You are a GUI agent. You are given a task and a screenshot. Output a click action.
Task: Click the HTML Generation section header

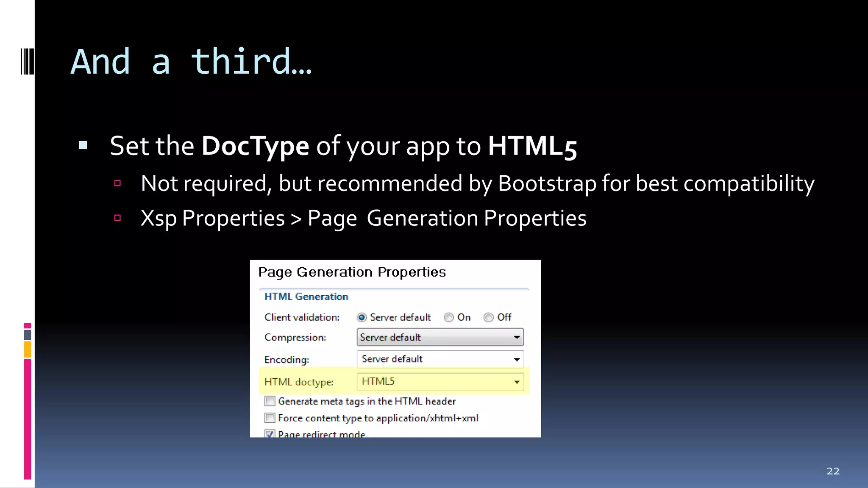click(306, 297)
